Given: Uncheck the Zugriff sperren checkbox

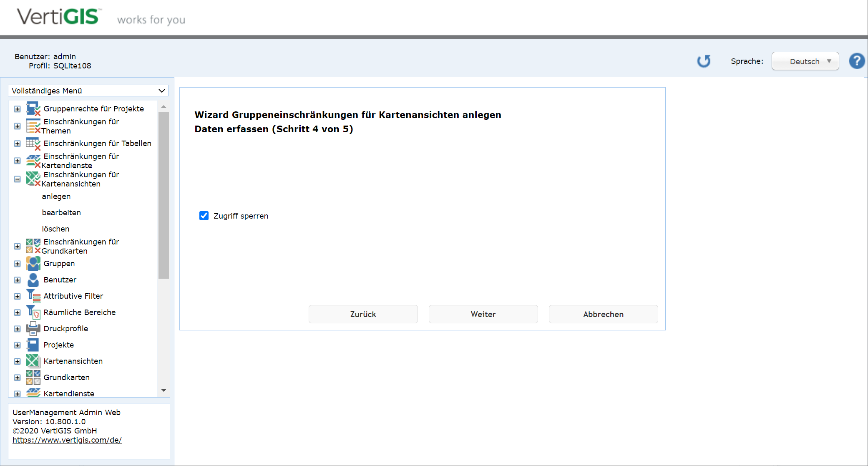Looking at the screenshot, I should coord(204,216).
